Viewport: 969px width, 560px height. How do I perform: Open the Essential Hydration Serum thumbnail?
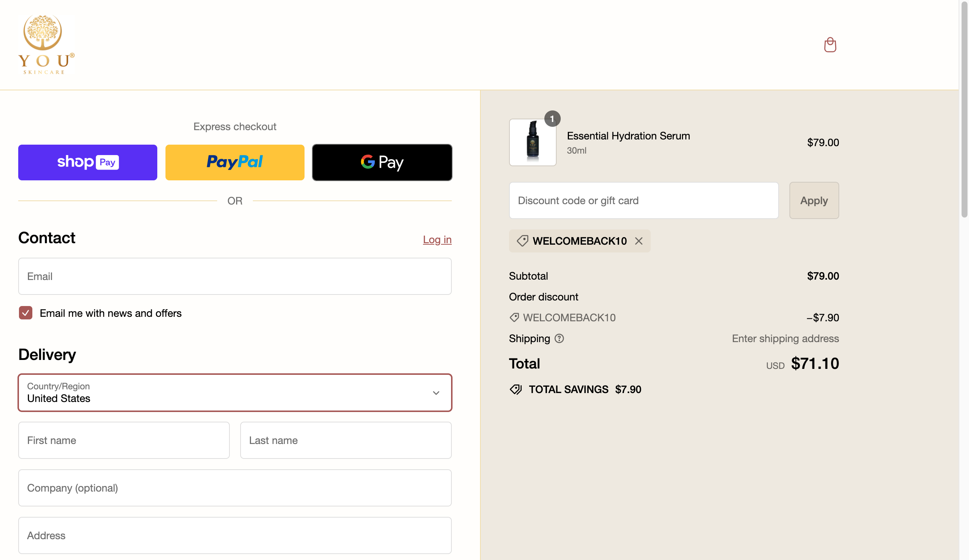pyautogui.click(x=532, y=142)
